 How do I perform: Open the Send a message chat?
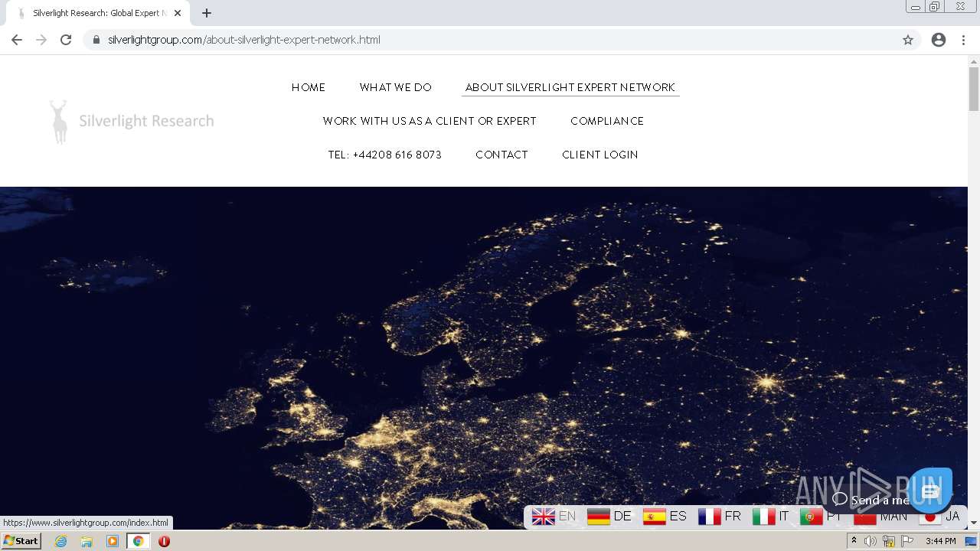(871, 500)
